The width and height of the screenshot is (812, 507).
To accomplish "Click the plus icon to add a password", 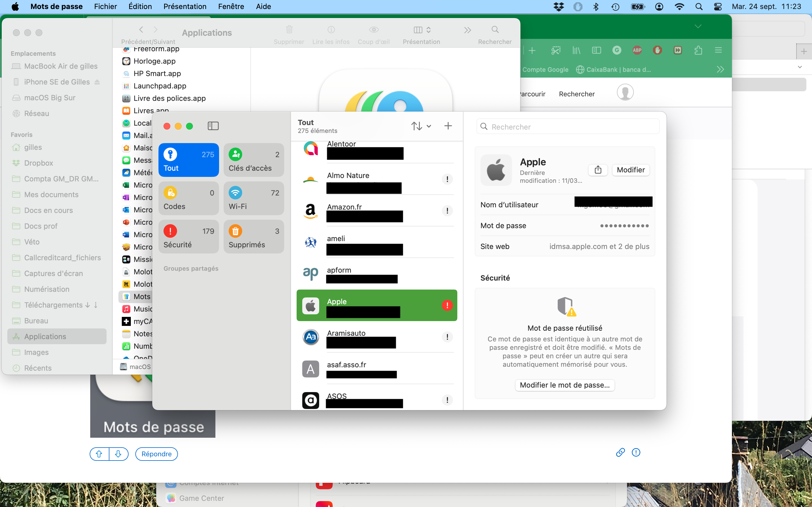I will 448,126.
